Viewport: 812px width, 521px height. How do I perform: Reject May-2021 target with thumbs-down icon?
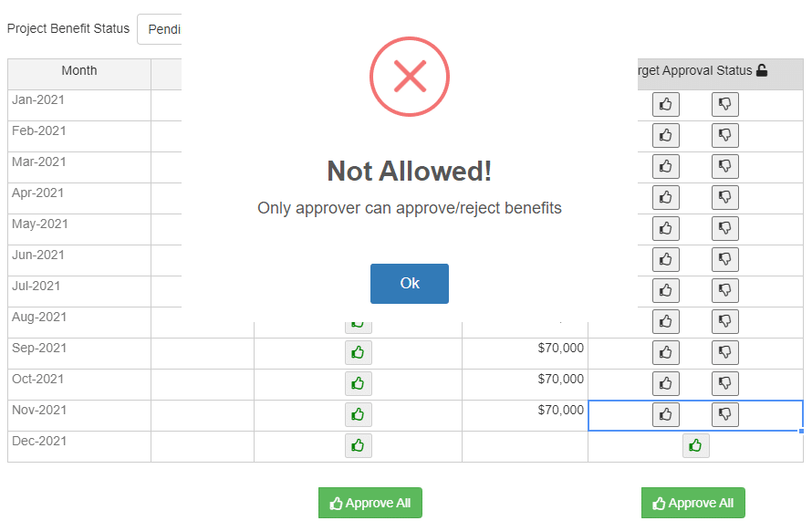point(724,228)
